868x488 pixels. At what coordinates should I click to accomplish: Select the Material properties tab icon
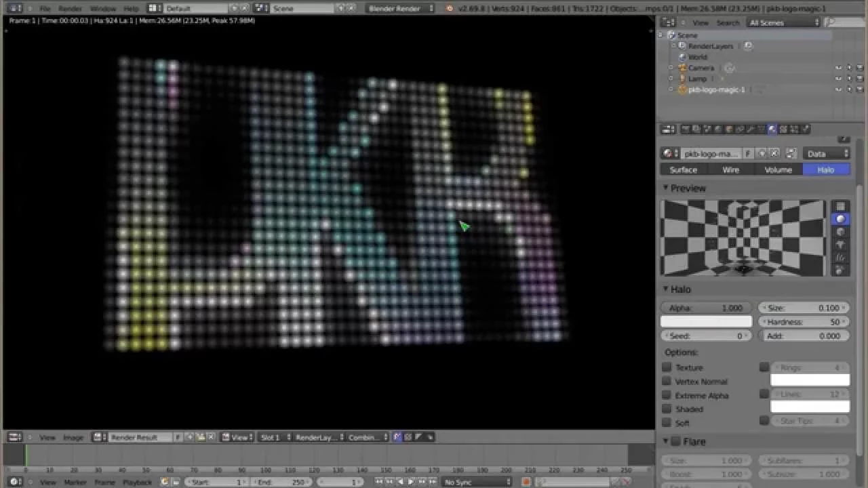773,129
